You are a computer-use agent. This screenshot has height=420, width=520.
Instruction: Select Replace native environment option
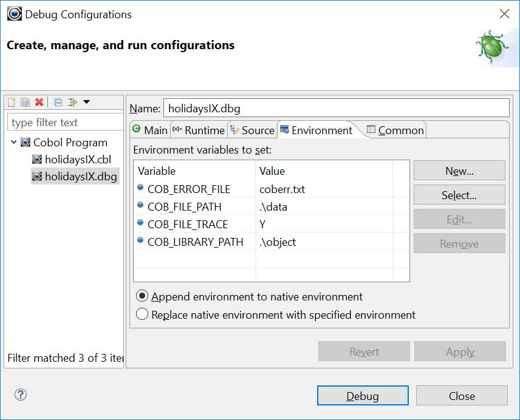point(142,314)
